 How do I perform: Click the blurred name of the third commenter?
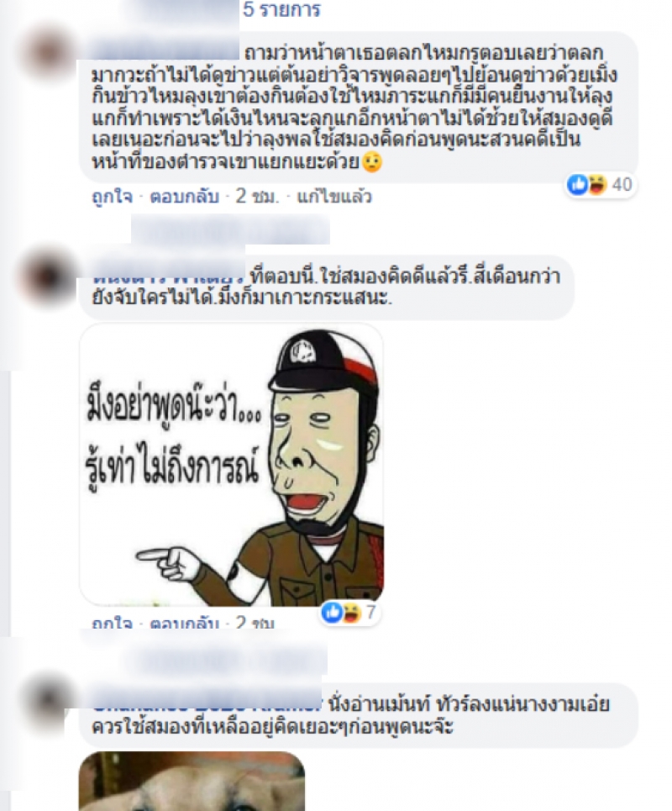(x=207, y=703)
